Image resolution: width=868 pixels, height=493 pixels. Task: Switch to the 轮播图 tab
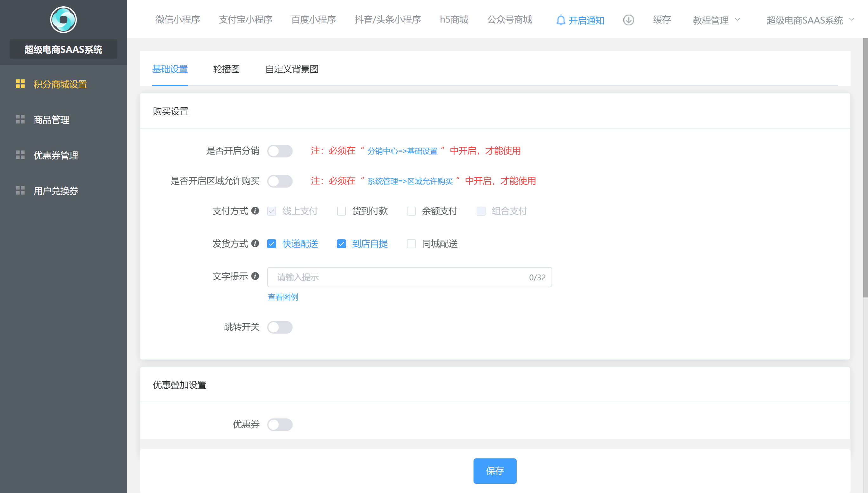[226, 69]
